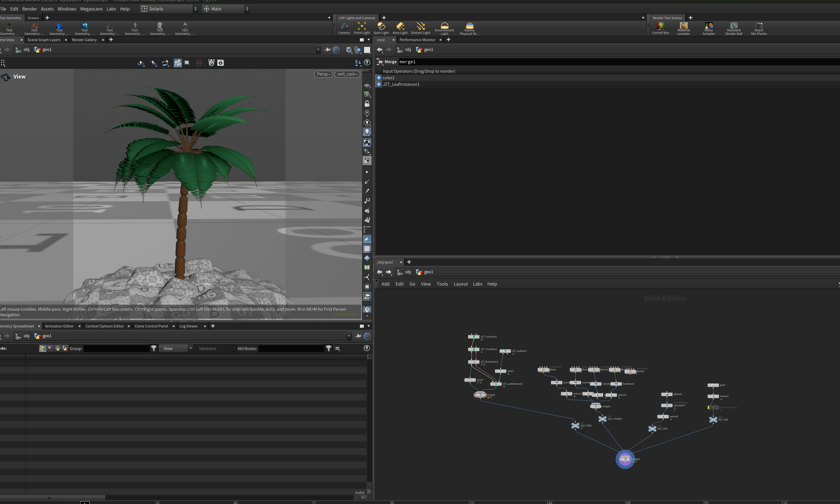
Task: Add a Karma Physical Sky light
Action: point(469,29)
